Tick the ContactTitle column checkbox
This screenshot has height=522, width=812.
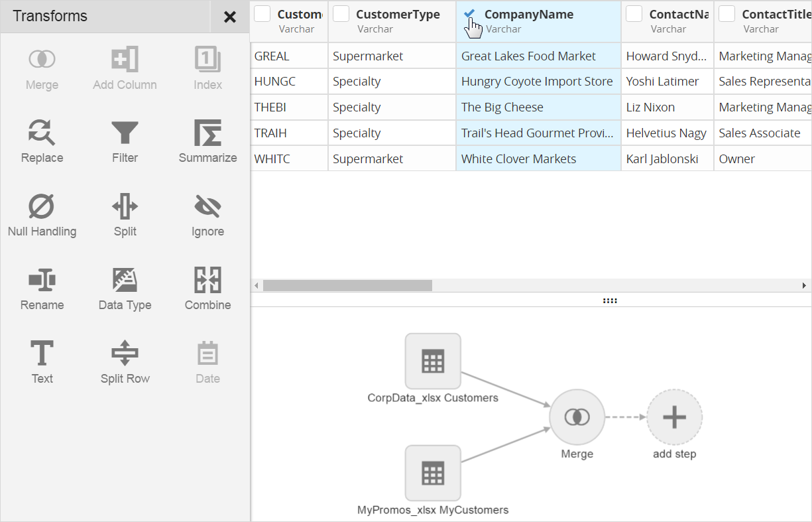pos(727,14)
